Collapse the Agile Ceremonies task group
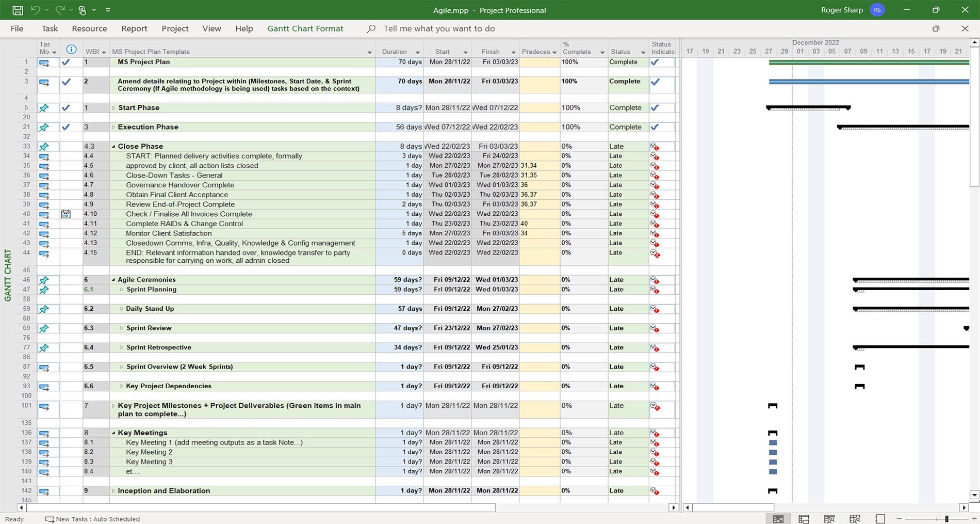 [x=113, y=279]
